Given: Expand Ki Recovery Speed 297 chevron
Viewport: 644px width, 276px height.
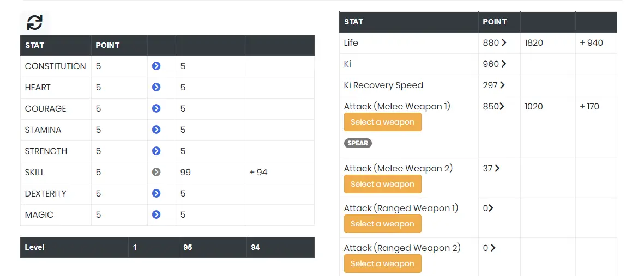Looking at the screenshot, I should point(502,85).
